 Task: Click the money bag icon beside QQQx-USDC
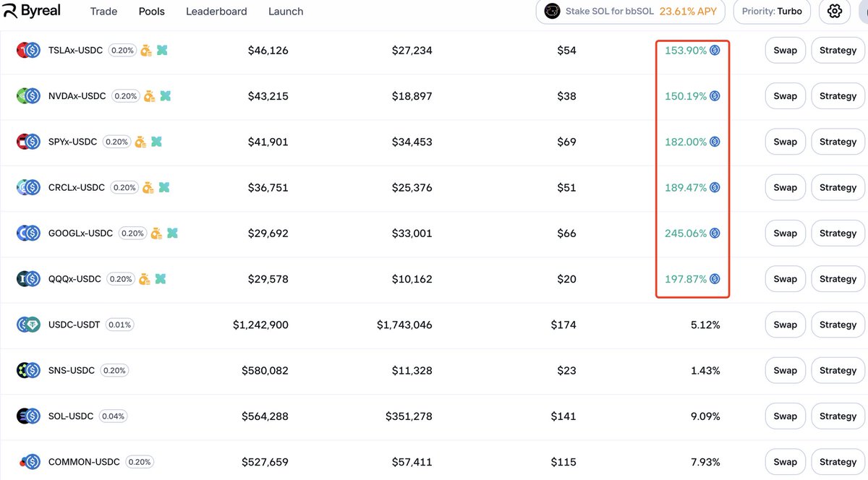(x=144, y=279)
